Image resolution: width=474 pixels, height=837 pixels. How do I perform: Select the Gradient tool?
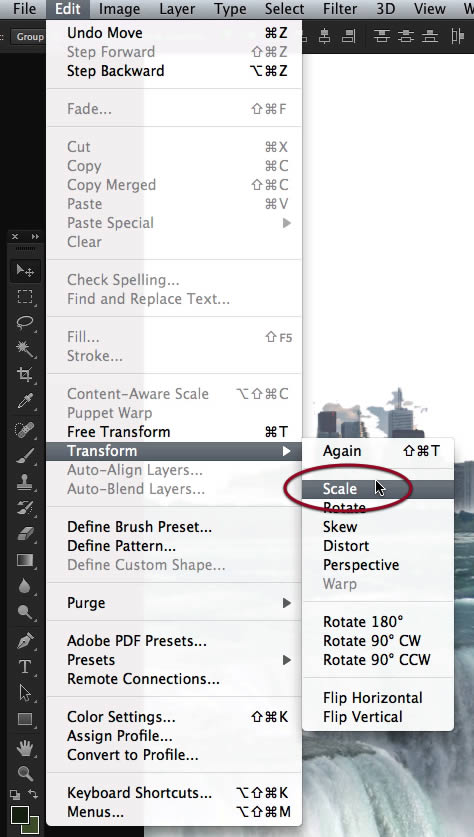[x=25, y=560]
